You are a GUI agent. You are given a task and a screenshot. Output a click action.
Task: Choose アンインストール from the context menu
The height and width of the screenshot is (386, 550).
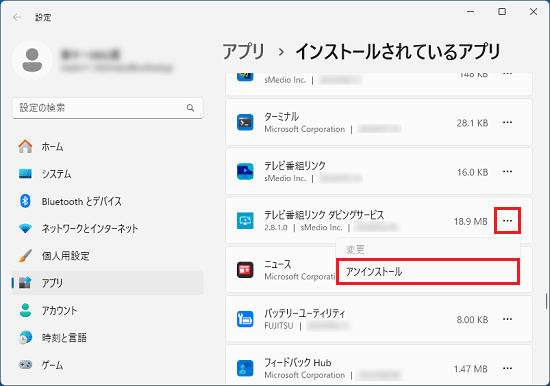(x=428, y=272)
